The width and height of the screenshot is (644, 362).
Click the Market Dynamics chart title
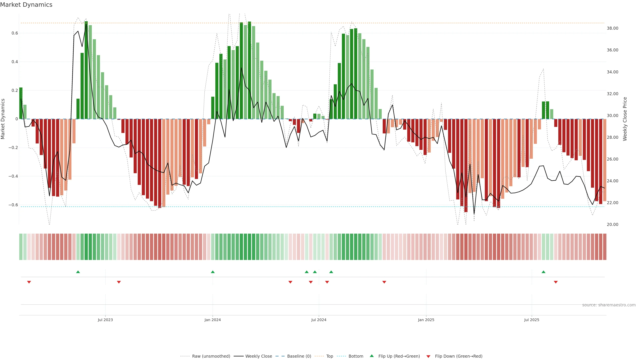pos(26,5)
